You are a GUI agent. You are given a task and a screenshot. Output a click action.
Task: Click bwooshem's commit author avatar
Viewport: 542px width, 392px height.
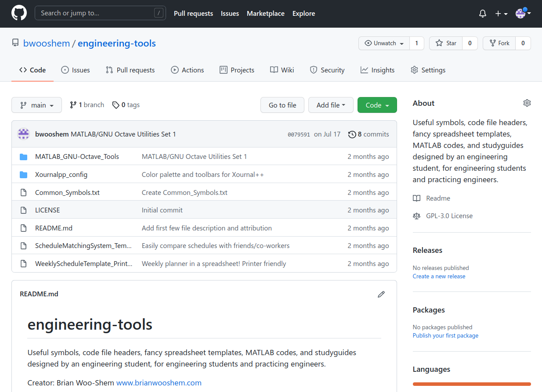[x=23, y=134]
